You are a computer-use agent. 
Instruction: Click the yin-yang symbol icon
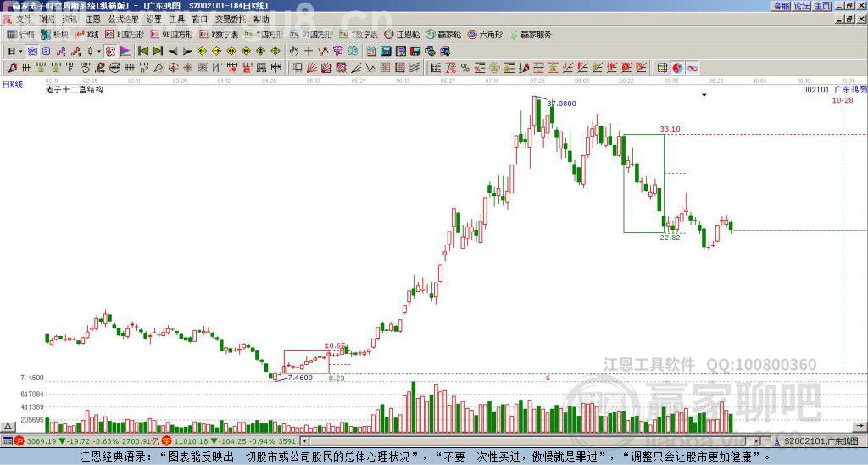point(677,68)
